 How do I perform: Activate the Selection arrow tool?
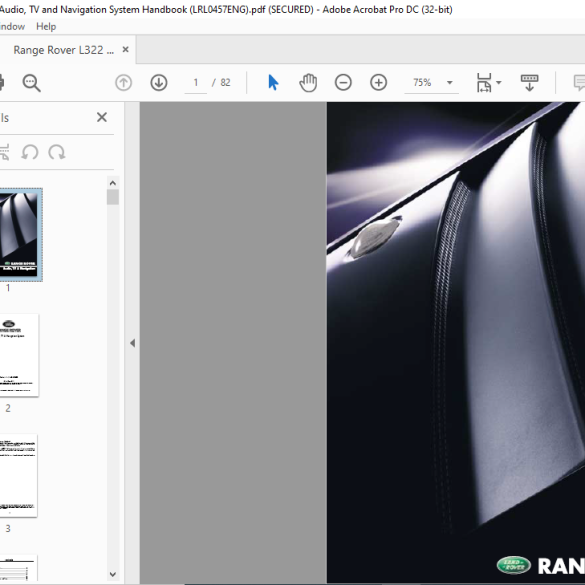pos(273,82)
